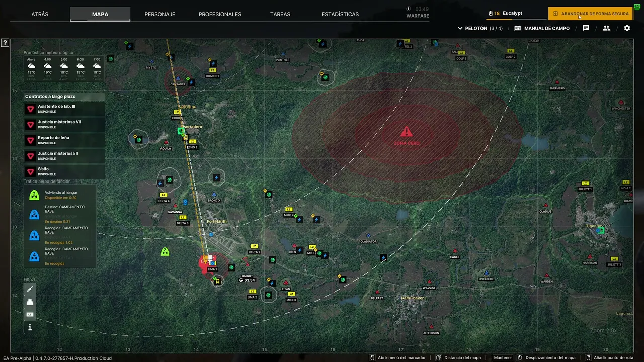Image resolution: width=644 pixels, height=362 pixels.
Task: Click the SAVANNA red triangle marker
Action: 175,206
